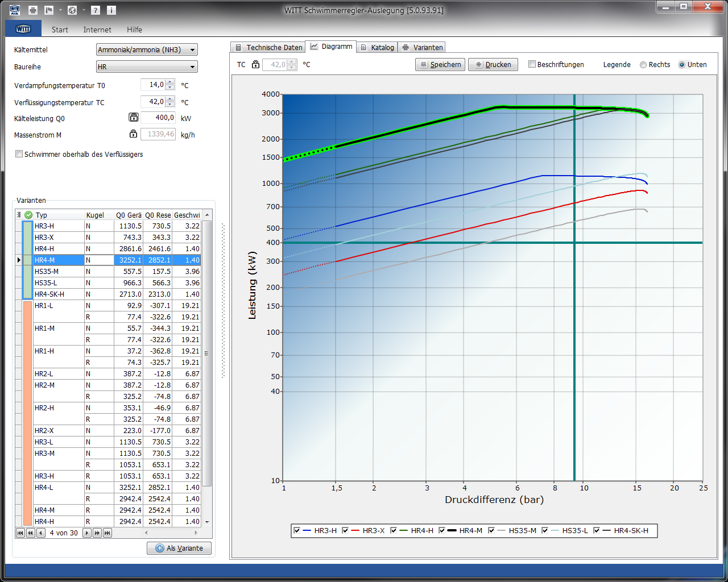Click the info 'i' icon in title bar
Screen dimensions: 728x582
click(111, 10)
